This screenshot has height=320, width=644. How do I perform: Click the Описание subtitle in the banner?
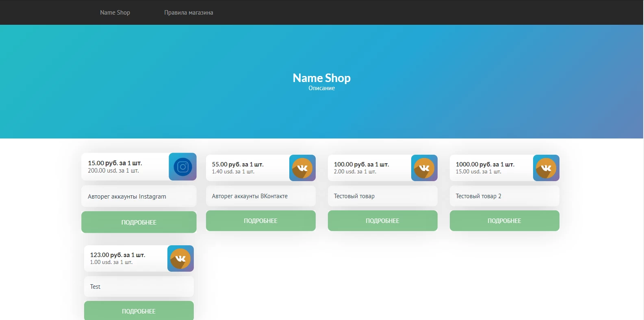322,88
